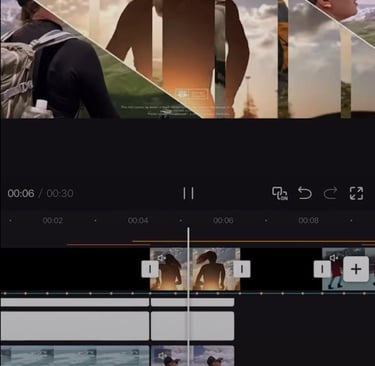Click the current time 00:06 readout
This screenshot has width=375, height=366.
[x=21, y=193]
